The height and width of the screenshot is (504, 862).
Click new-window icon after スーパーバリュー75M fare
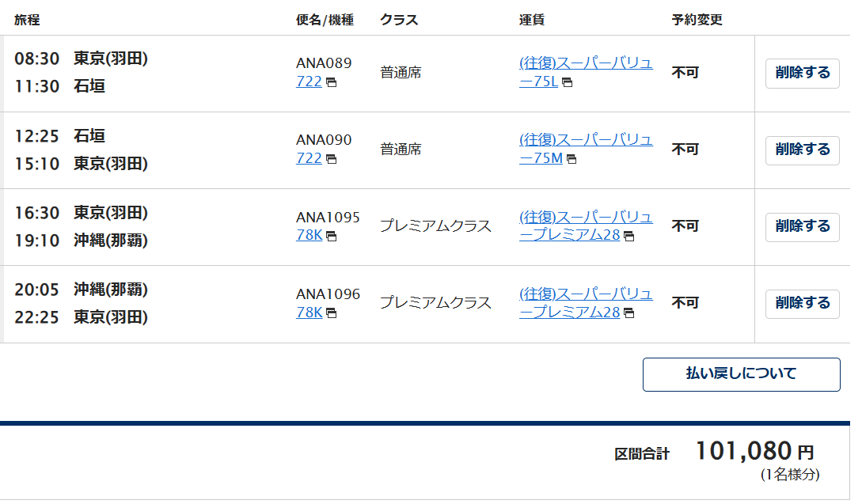tap(572, 159)
